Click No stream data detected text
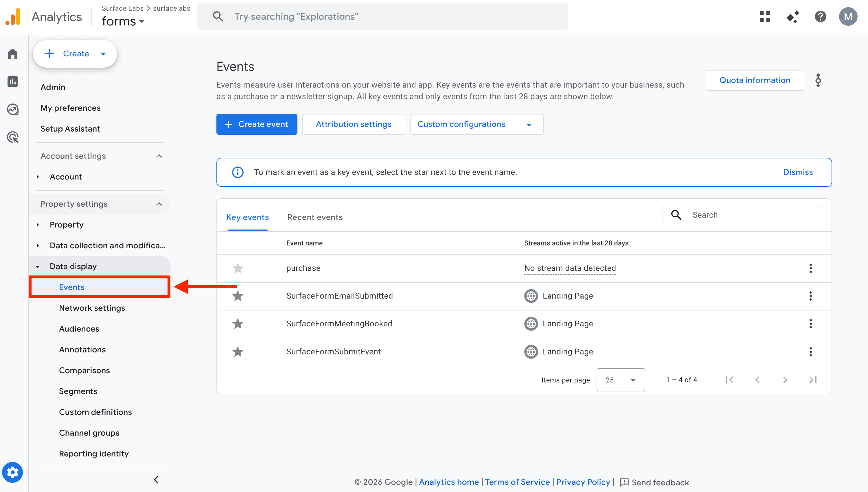Image resolution: width=868 pixels, height=492 pixels. coord(570,268)
